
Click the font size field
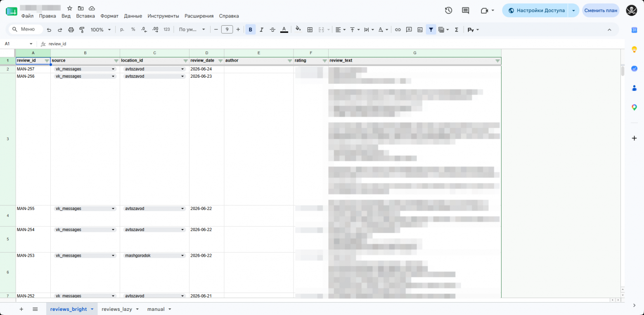(227, 29)
